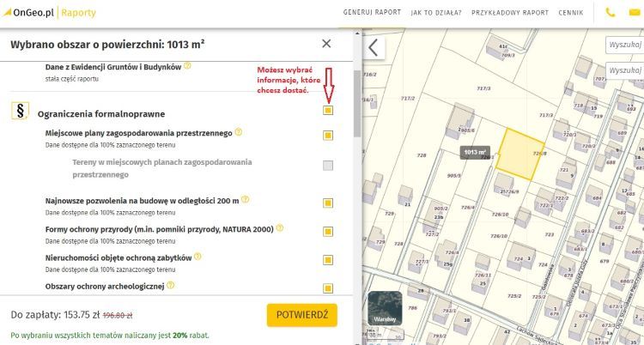The image size is (644, 345).
Task: Click the Ograniczenia formalnoprawne heading
Action: (x=101, y=114)
